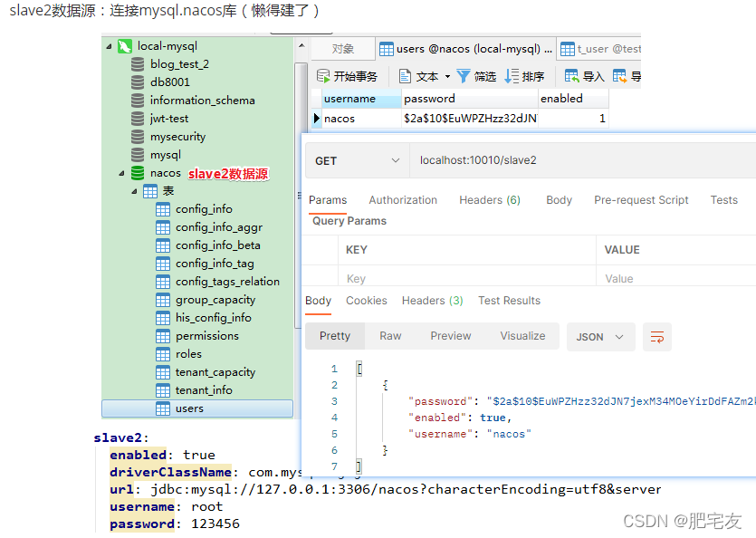Select the Pretty response view
The height and width of the screenshot is (538, 756).
coord(335,336)
